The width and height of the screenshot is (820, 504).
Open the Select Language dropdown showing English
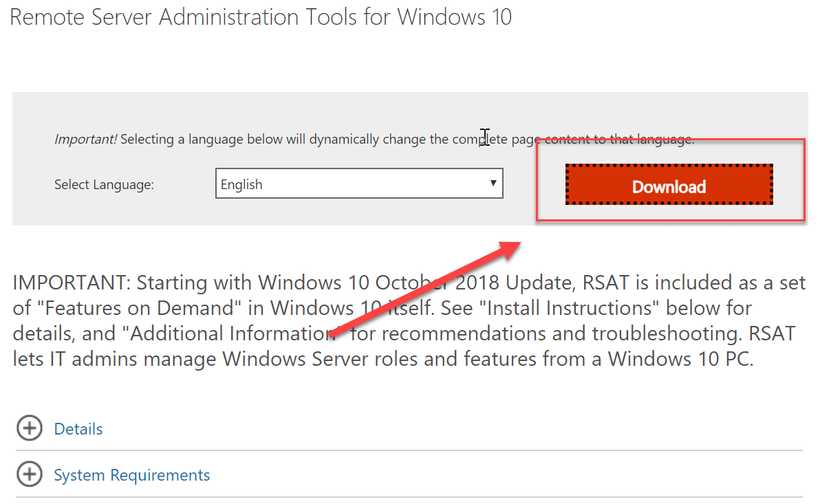[x=359, y=184]
